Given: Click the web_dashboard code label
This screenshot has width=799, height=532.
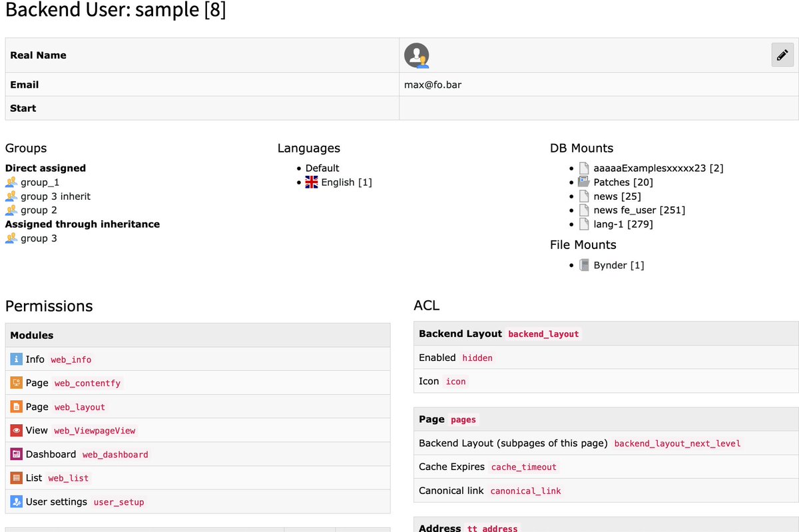Looking at the screenshot, I should tap(115, 455).
